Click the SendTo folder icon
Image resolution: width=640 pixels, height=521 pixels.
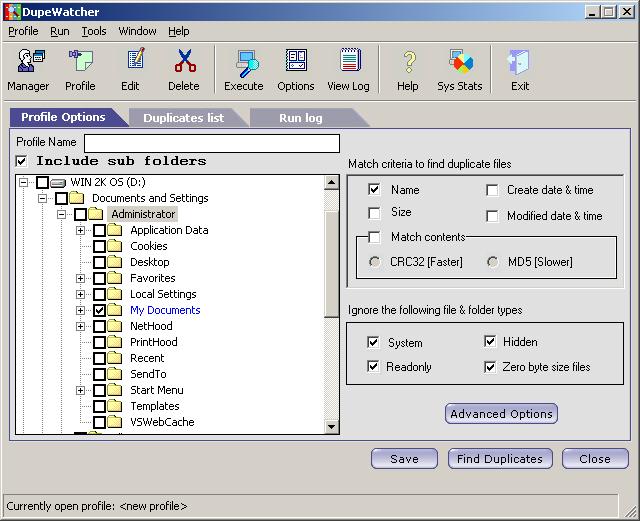115,374
